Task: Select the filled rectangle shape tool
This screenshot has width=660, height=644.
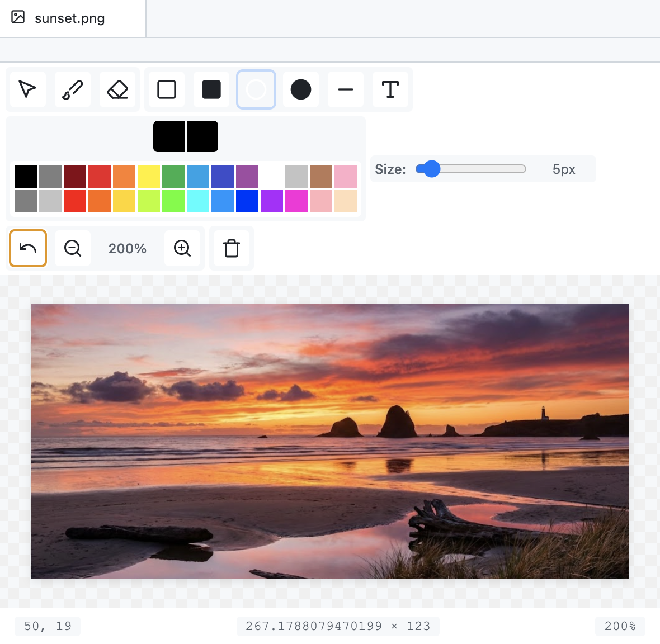Action: [211, 89]
